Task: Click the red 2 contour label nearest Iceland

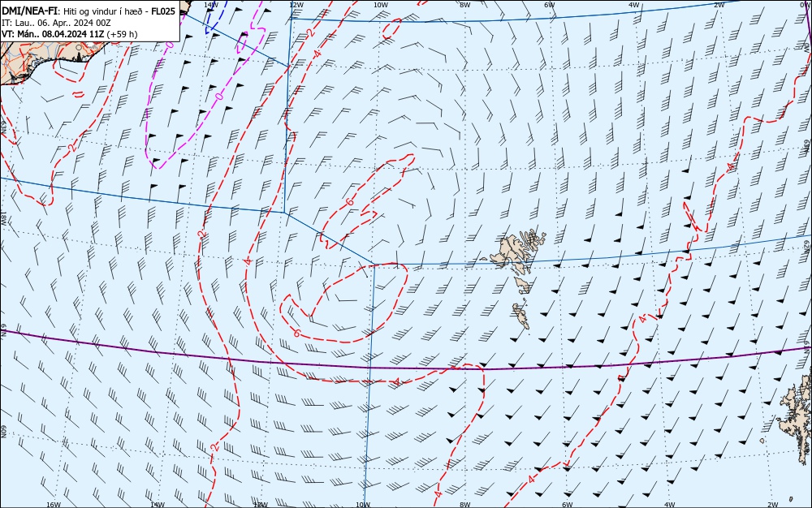Action: pyautogui.click(x=72, y=148)
